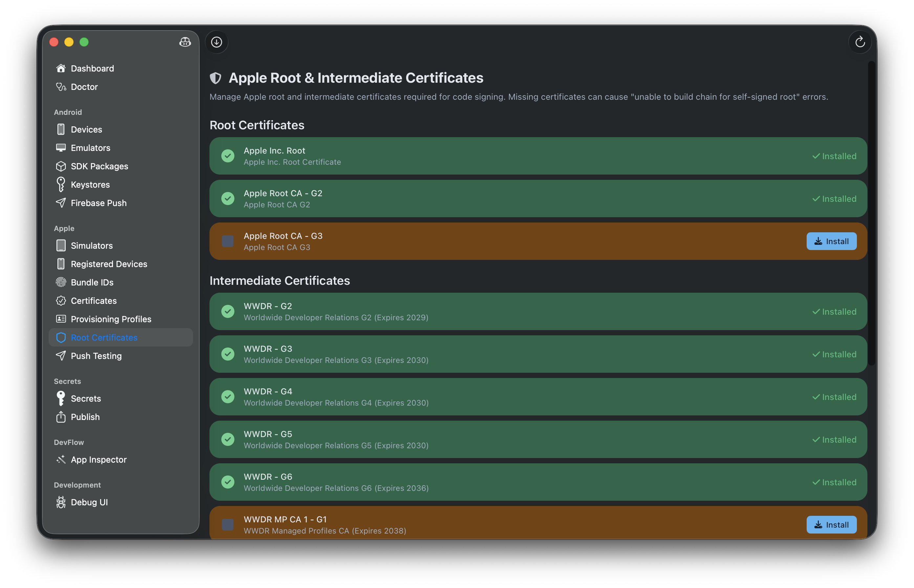Click the Bundle IDs fingerprint icon
Image resolution: width=914 pixels, height=588 pixels.
pyautogui.click(x=61, y=282)
